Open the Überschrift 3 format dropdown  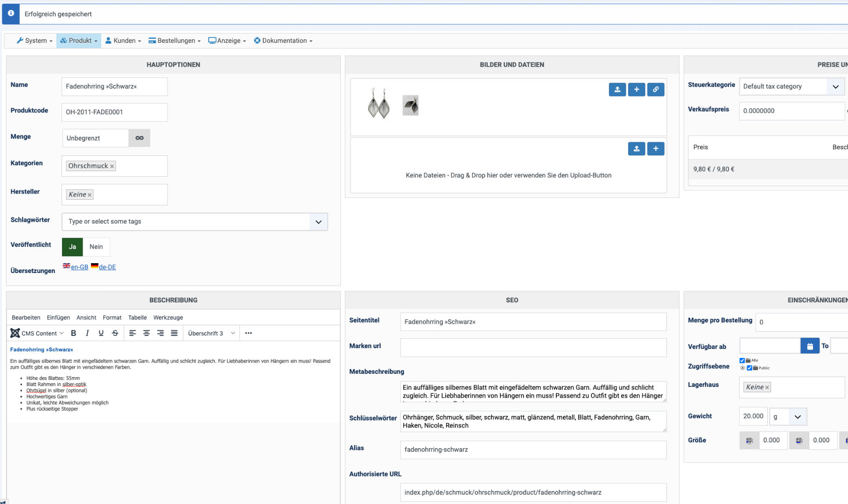[x=211, y=333]
